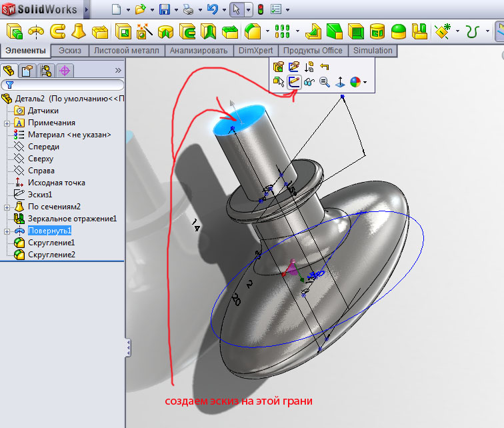504x428 pixels.
Task: Click Zoom to Selection magnifier icon
Action: coord(324,82)
